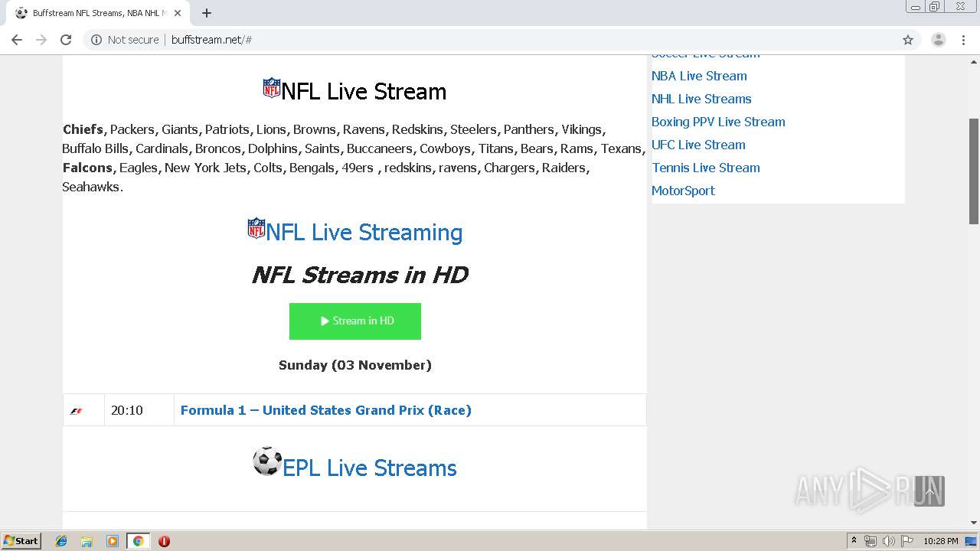Click the NFL Streams in HD heading
The width and height of the screenshot is (980, 551).
(360, 275)
